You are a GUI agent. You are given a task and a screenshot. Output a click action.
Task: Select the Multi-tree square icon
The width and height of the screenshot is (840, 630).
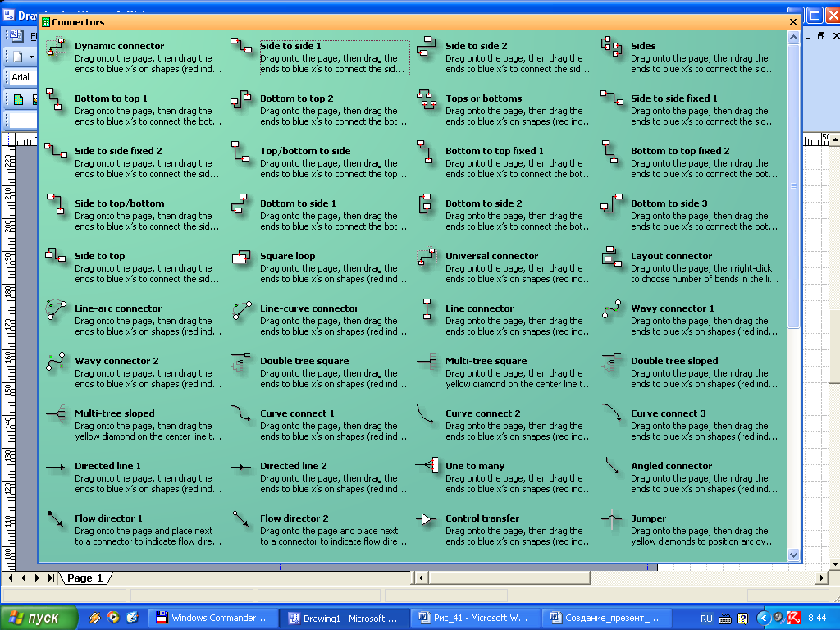tap(427, 362)
